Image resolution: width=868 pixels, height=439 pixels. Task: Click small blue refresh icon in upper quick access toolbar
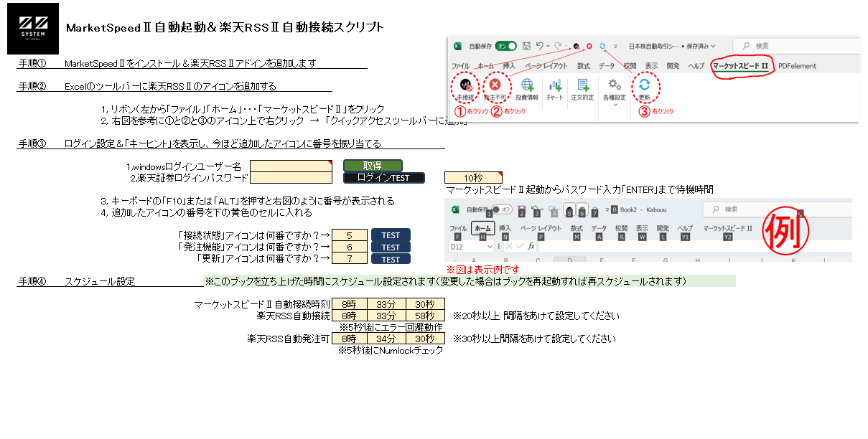[x=602, y=46]
